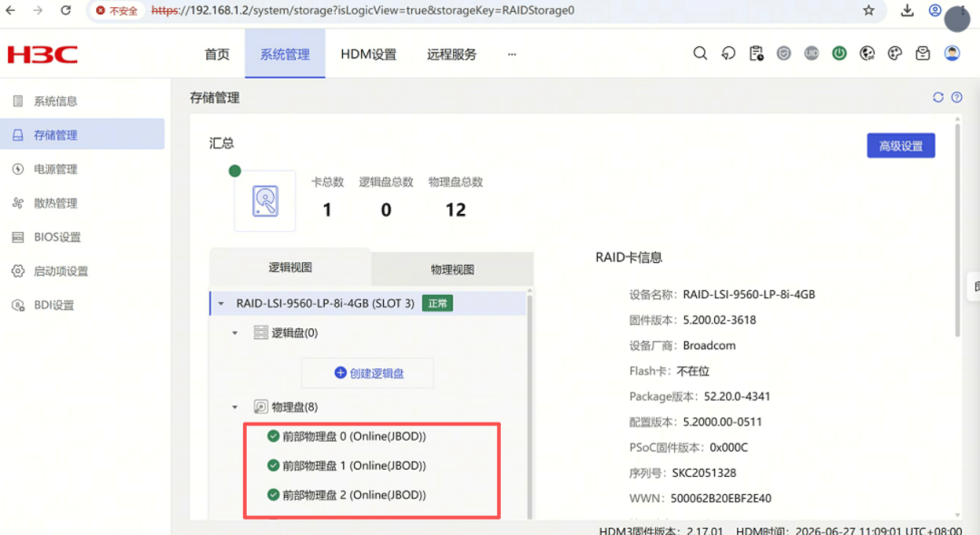Viewport: 980px width, 535px height.
Task: Click the serial number SKC2051328
Action: (x=704, y=472)
